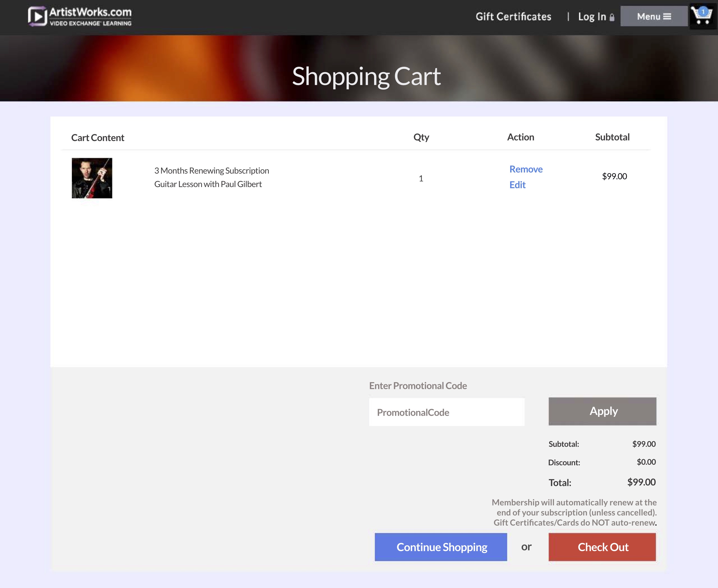Click the 'Total:' label
Viewport: 718px width, 588px height.
click(x=560, y=483)
